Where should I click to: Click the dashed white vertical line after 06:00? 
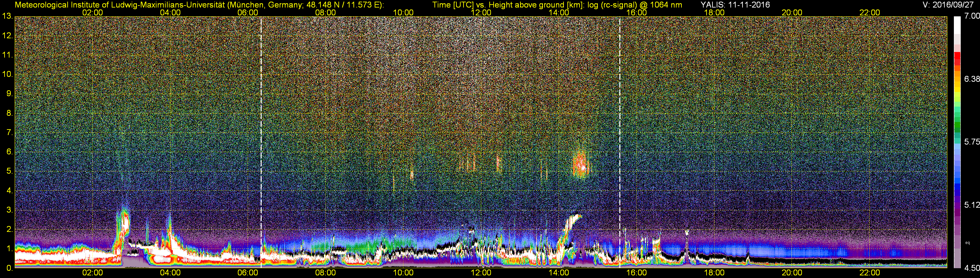[261, 142]
